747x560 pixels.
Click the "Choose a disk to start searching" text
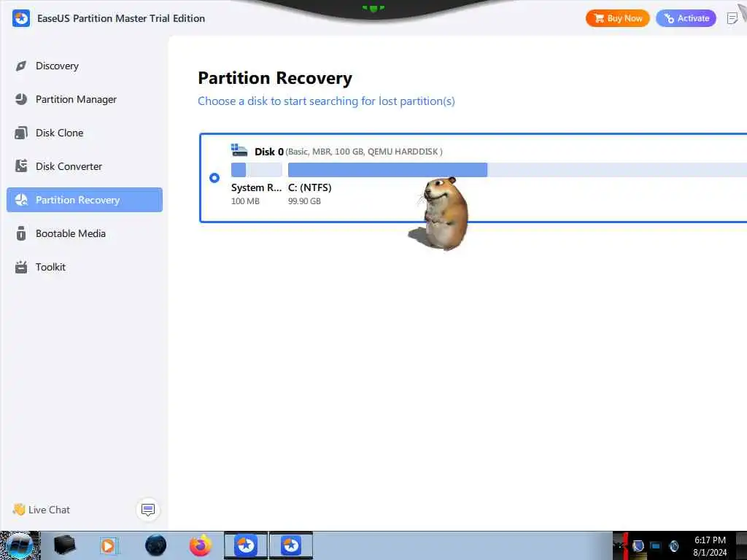click(x=326, y=101)
